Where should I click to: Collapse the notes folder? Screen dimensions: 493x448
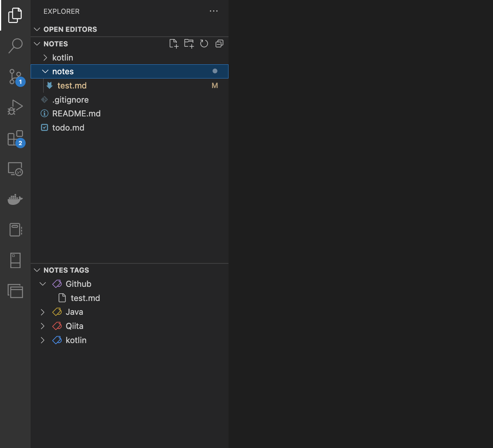pyautogui.click(x=45, y=71)
